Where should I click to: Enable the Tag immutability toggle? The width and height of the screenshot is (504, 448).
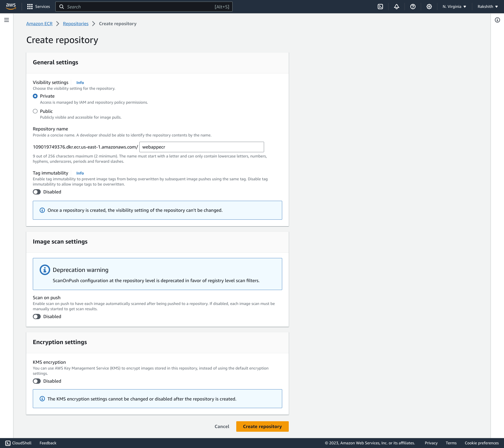pos(37,192)
